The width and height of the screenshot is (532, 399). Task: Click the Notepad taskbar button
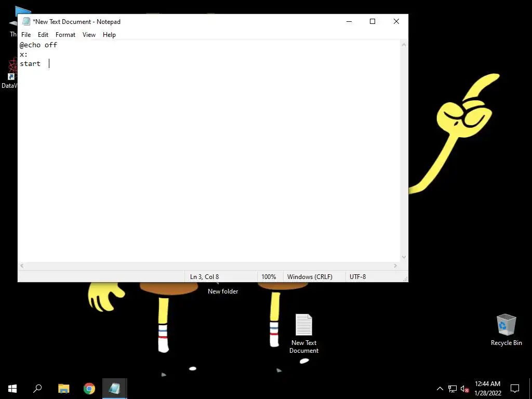115,389
